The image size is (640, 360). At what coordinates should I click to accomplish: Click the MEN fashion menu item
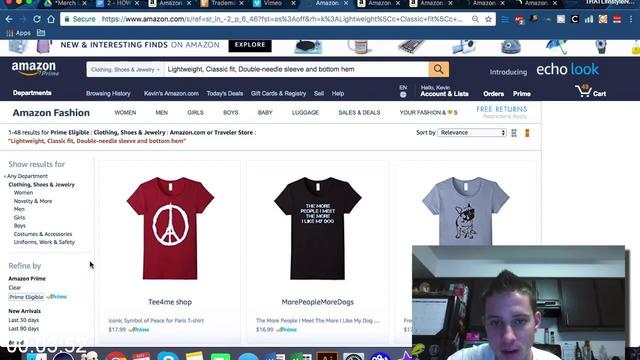point(162,113)
